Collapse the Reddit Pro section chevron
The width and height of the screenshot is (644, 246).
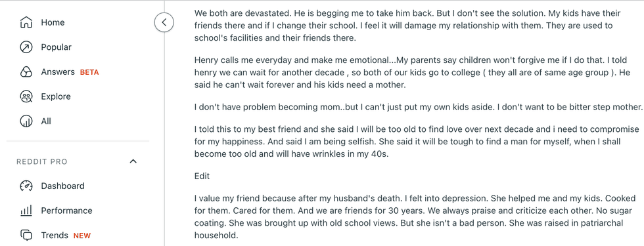[133, 161]
